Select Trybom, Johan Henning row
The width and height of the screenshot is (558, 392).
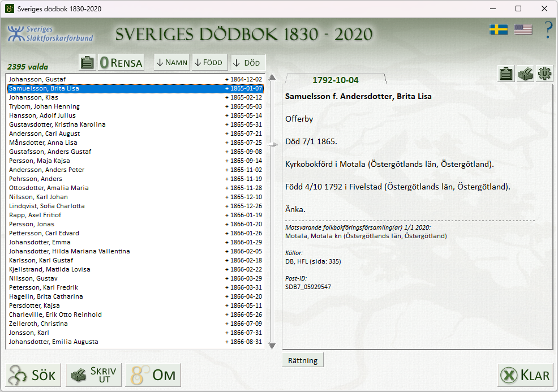135,106
